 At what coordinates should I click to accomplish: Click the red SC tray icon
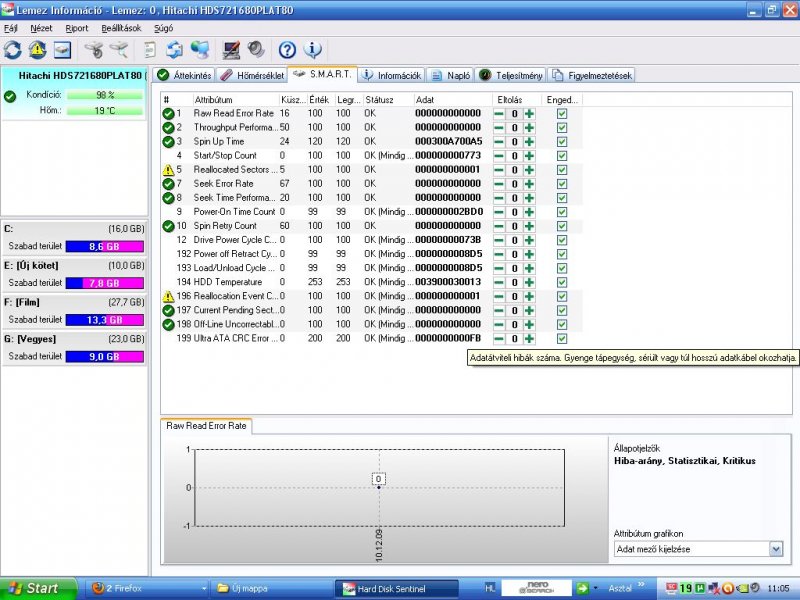[672, 587]
